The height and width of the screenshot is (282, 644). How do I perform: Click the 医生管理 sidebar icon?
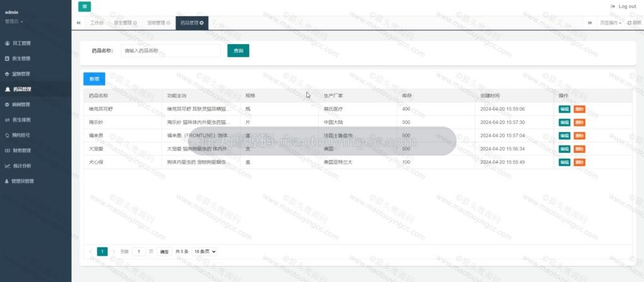(x=7, y=59)
